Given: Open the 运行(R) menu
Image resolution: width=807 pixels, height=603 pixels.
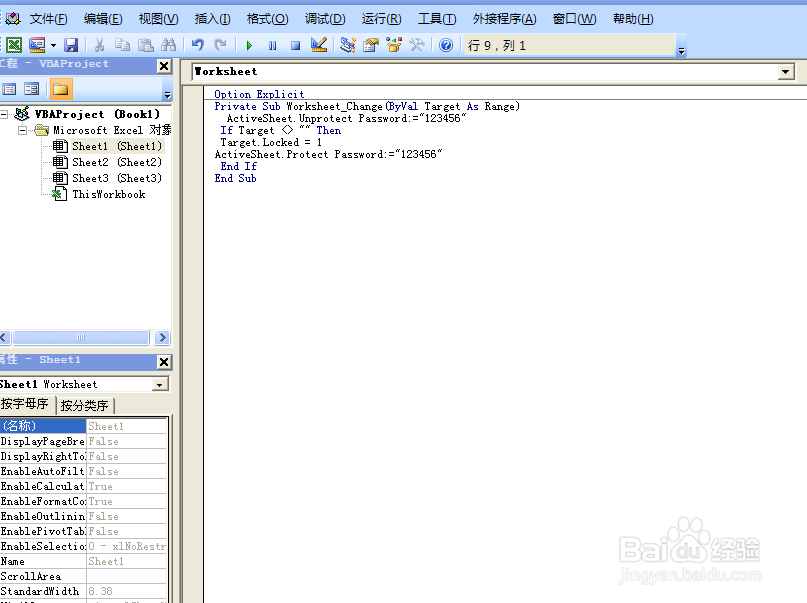Looking at the screenshot, I should tap(381, 19).
